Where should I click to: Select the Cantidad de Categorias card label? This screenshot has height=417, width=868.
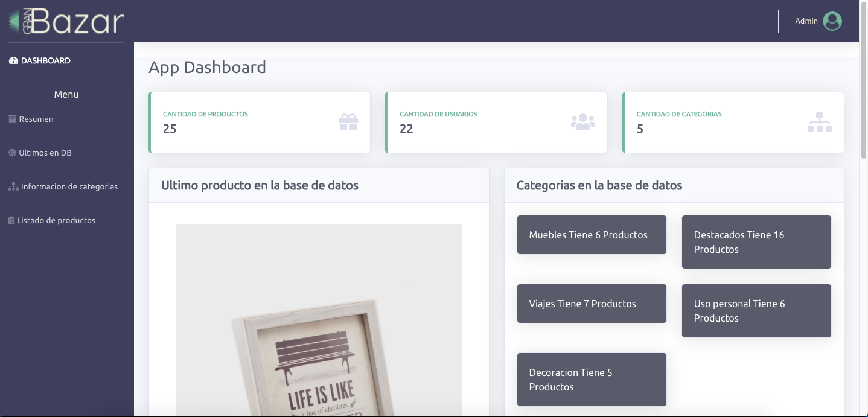679,114
